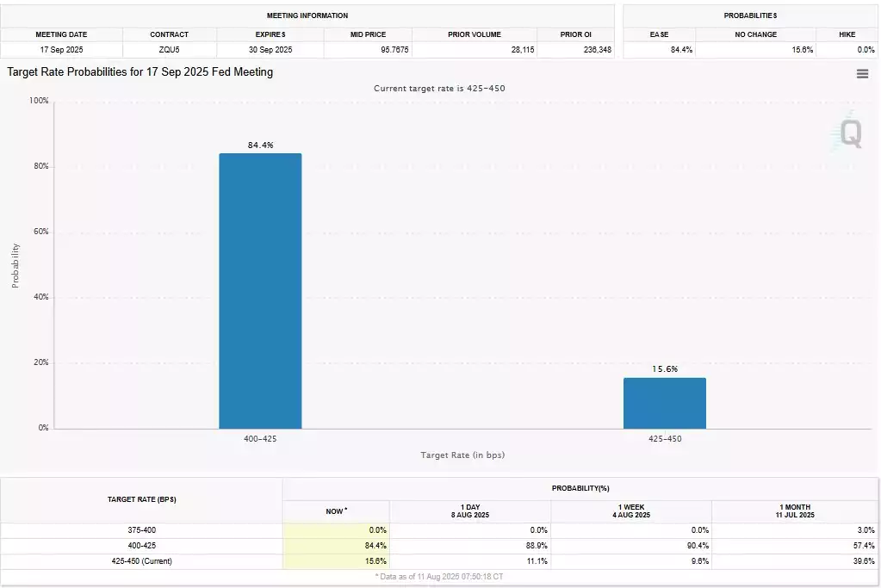
Task: Select the MEETING INFORMATION section header
Action: (x=307, y=15)
